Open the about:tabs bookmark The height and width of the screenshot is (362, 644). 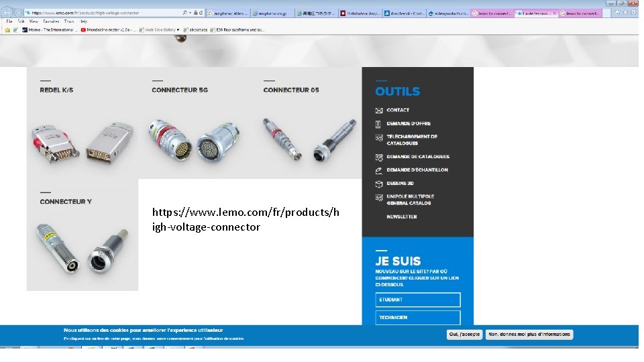195,30
